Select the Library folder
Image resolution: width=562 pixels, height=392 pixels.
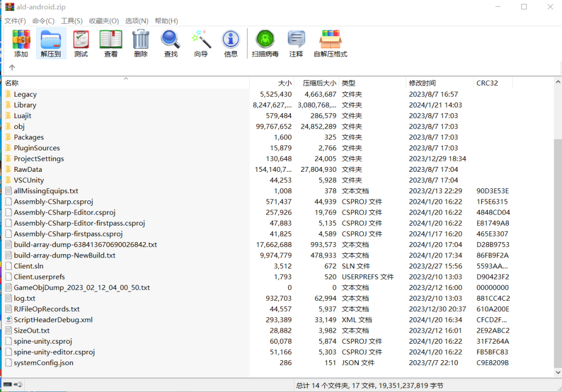tap(25, 105)
